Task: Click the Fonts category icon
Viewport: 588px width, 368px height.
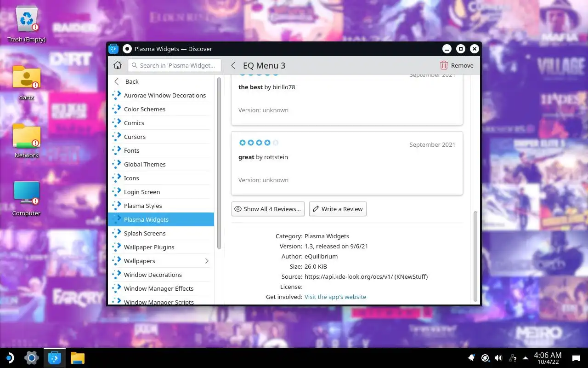Action: pos(117,150)
